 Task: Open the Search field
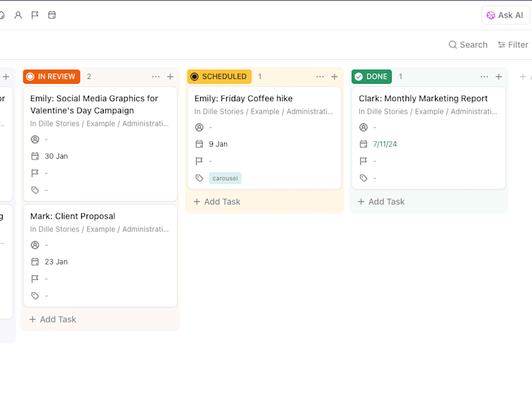point(468,45)
